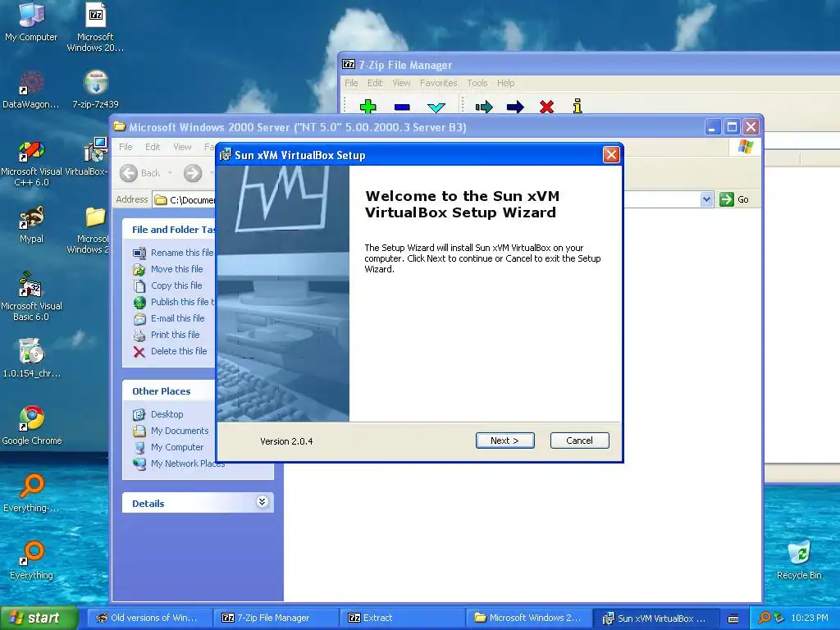Open My Documents under Other Places

(x=180, y=431)
